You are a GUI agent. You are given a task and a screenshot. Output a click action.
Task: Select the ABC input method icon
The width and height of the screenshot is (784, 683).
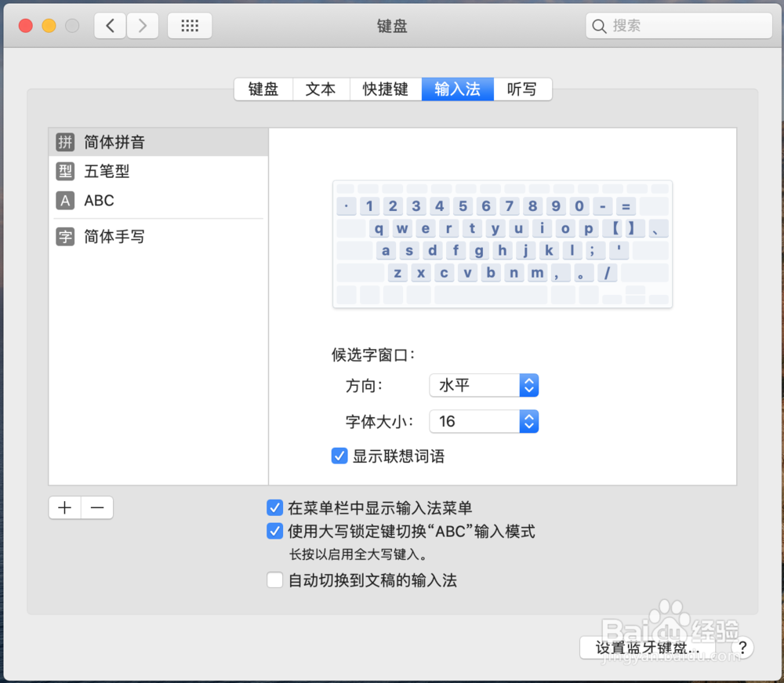(65, 201)
